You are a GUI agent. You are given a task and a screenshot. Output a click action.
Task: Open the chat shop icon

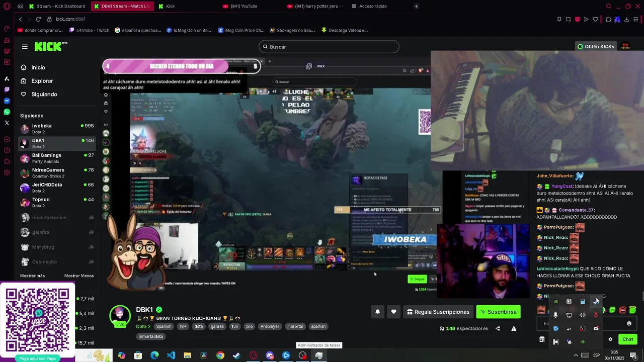click(542, 339)
